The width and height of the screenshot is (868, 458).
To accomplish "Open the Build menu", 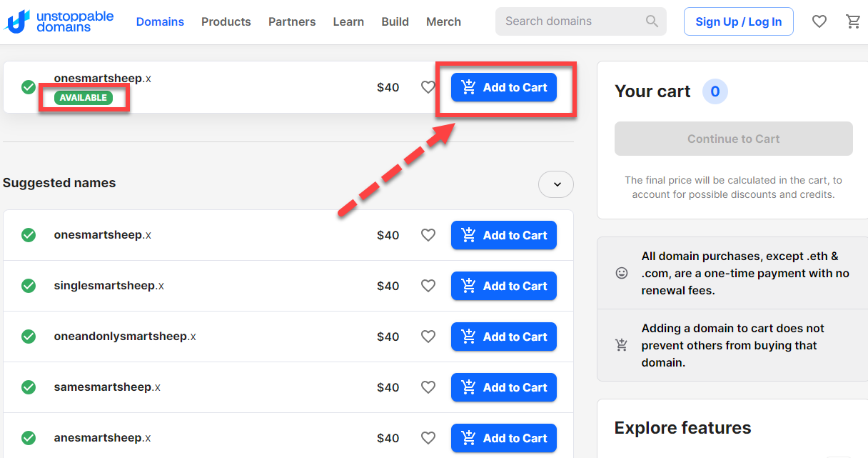I will pos(395,21).
